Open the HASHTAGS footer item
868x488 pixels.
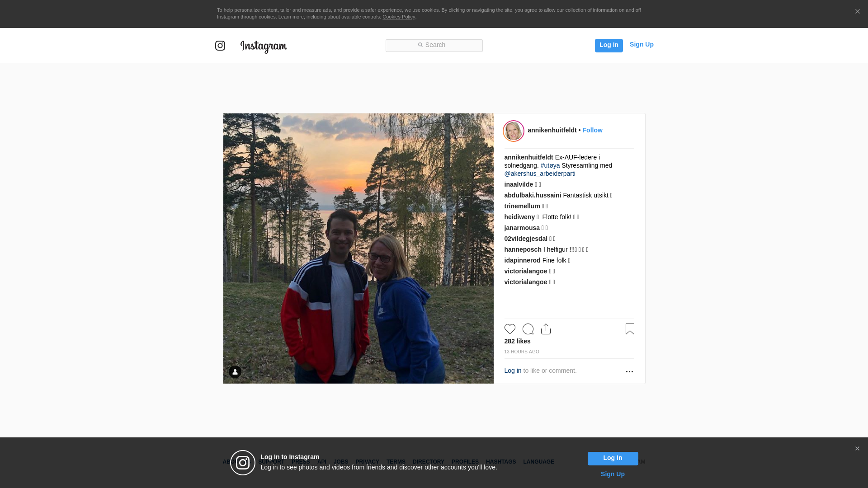(x=500, y=462)
